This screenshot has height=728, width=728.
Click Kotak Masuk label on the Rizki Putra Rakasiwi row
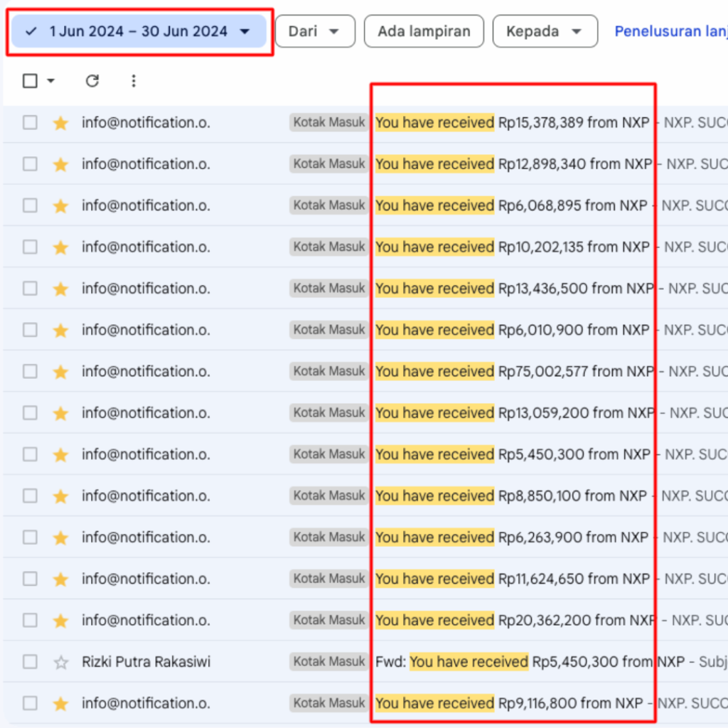(328, 662)
